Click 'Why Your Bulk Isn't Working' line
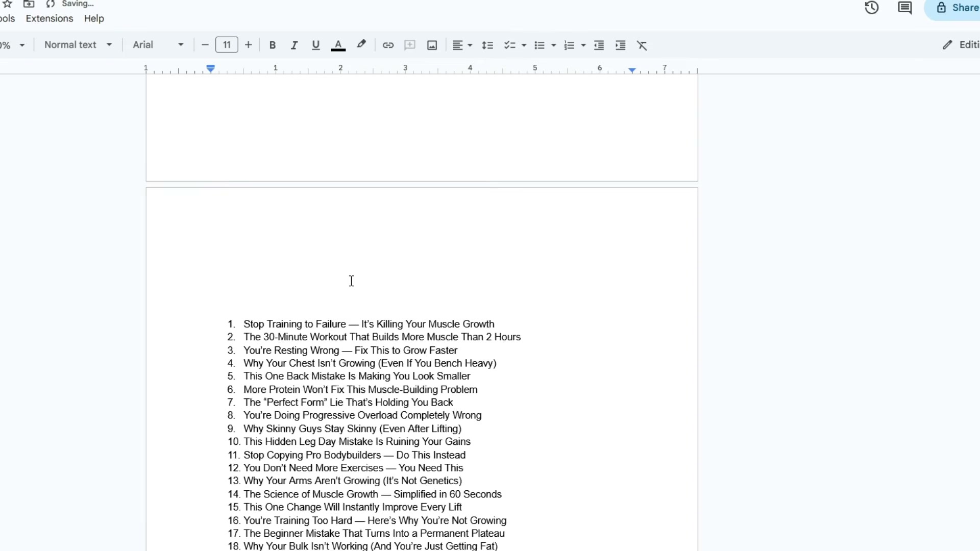This screenshot has height=551, width=980. (371, 546)
